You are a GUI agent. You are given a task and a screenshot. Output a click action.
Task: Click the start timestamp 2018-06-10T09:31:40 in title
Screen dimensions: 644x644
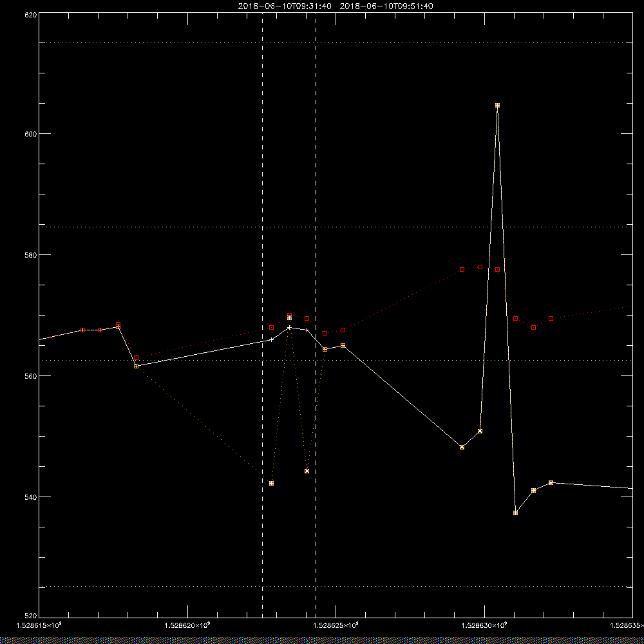point(285,6)
